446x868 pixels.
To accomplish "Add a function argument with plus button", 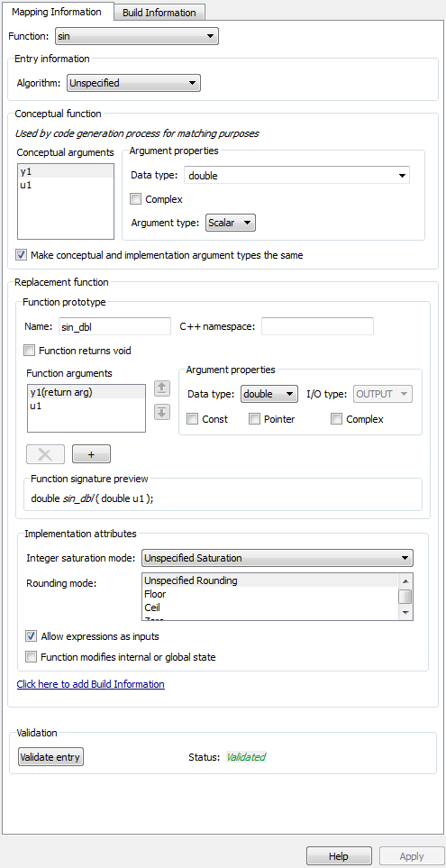I will [91, 454].
